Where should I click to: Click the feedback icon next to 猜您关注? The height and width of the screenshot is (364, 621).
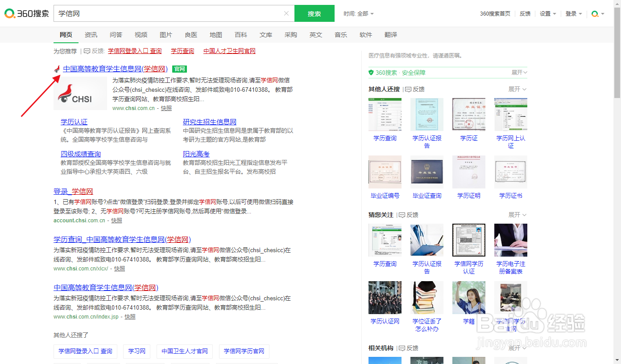tap(402, 215)
